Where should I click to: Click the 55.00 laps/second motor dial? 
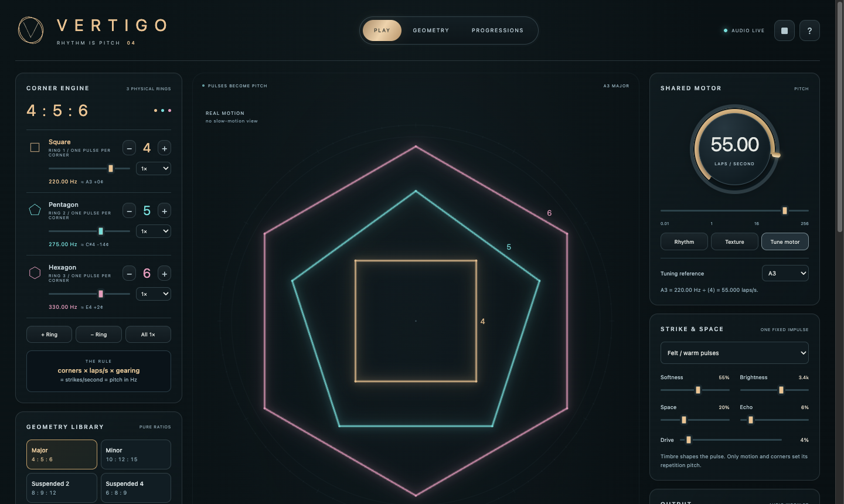tap(735, 149)
